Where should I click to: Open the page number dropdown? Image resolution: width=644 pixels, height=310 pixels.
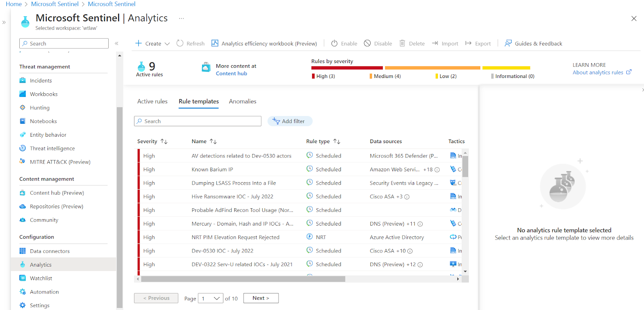click(x=211, y=298)
